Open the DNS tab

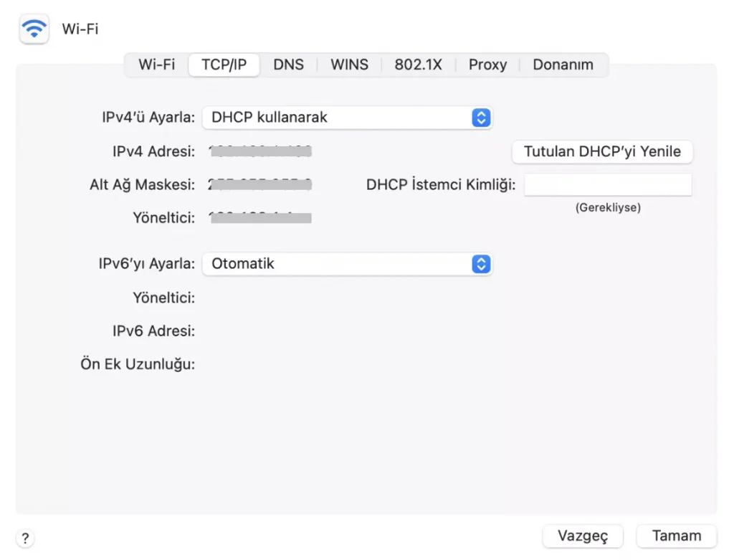(x=288, y=65)
